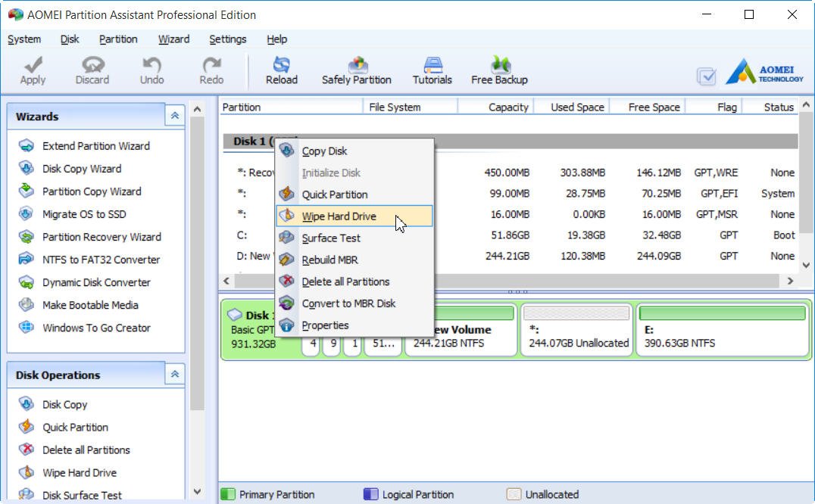Sort by Free Space column header
This screenshot has height=504, width=815.
[648, 107]
